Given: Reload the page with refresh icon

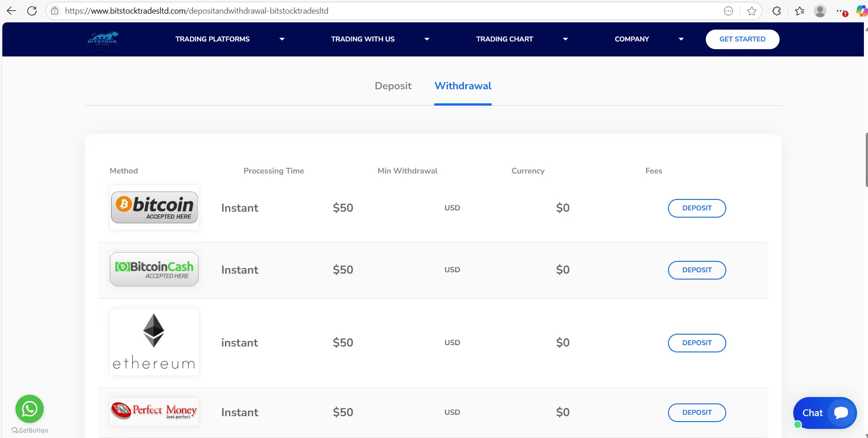Looking at the screenshot, I should (x=32, y=11).
